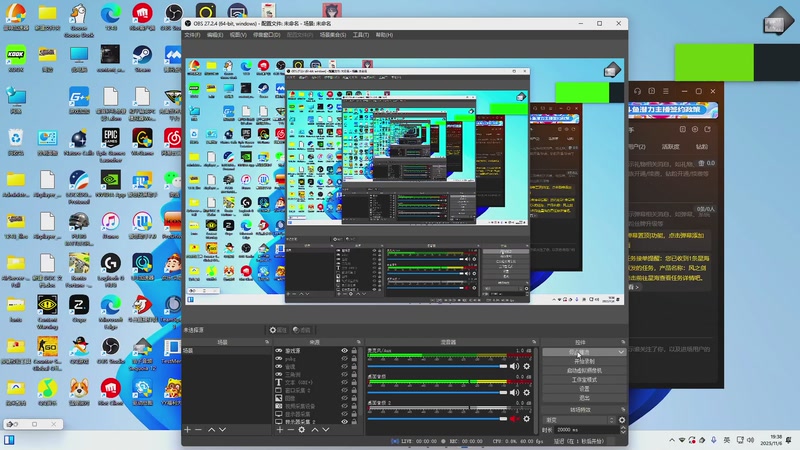800x450 pixels.
Task: Click the 属性 button above Sources
Action: pyautogui.click(x=278, y=330)
